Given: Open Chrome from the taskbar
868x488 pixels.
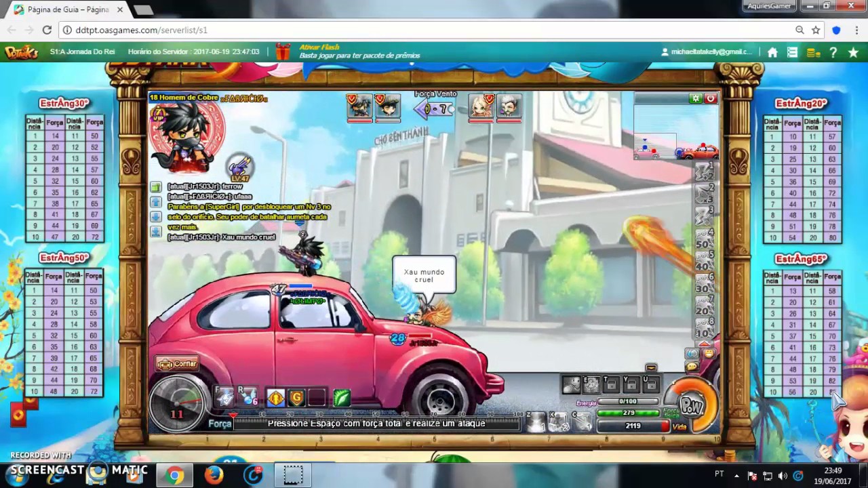Looking at the screenshot, I should [x=174, y=476].
